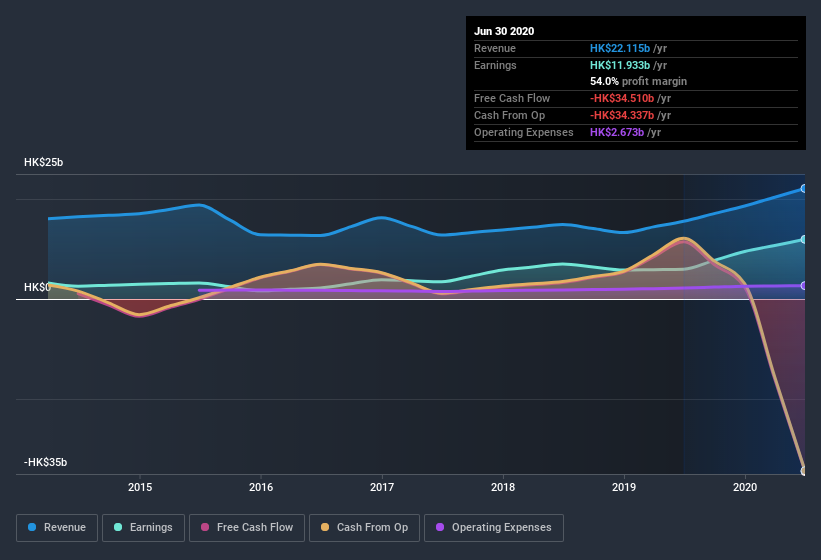This screenshot has width=821, height=560.
Task: Toggle the Revenue series legend button
Action: click(x=57, y=528)
